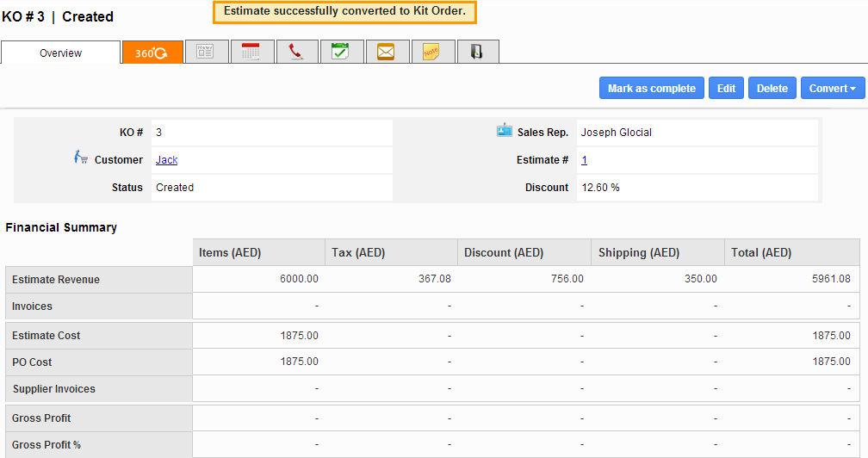Click the Total (AED) column header
This screenshot has width=868, height=458.
pos(761,253)
